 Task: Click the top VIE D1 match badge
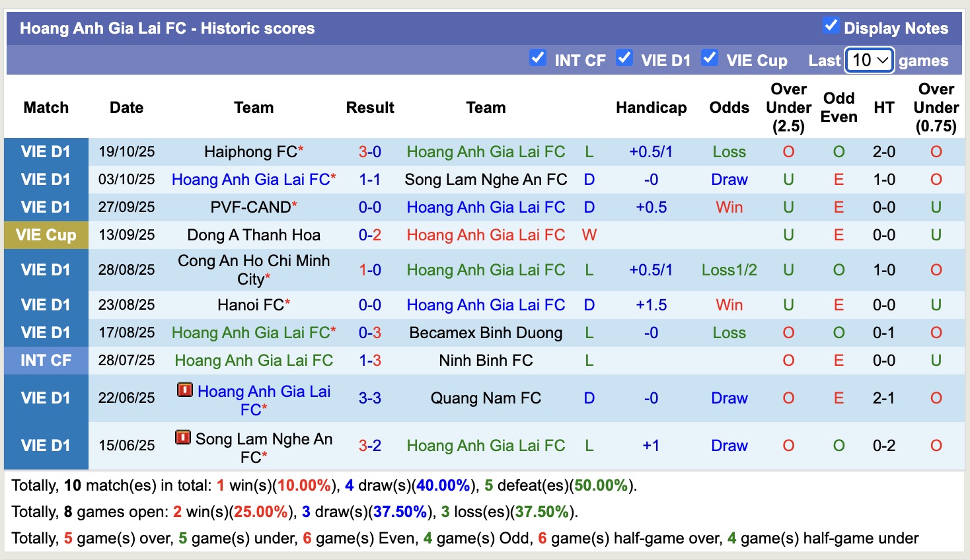click(46, 151)
